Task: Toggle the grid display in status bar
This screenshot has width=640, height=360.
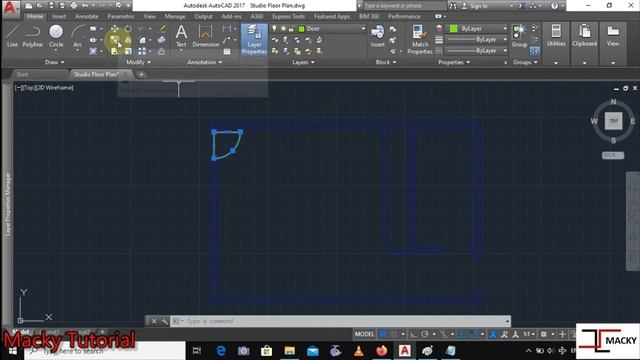Action: (x=382, y=334)
